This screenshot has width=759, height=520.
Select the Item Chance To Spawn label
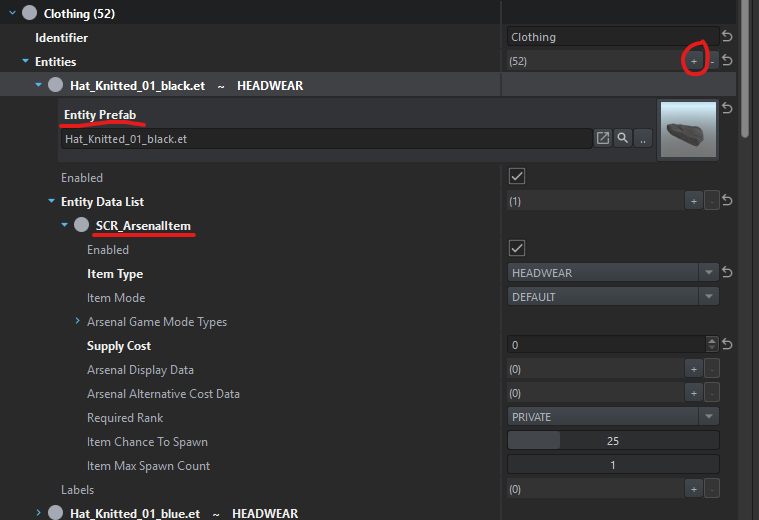[x=147, y=442]
